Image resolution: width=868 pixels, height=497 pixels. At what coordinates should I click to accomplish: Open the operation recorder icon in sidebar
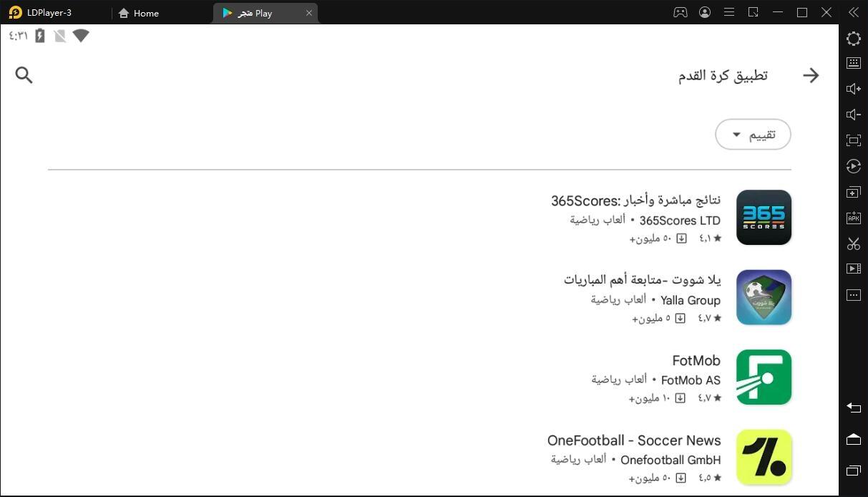853,166
